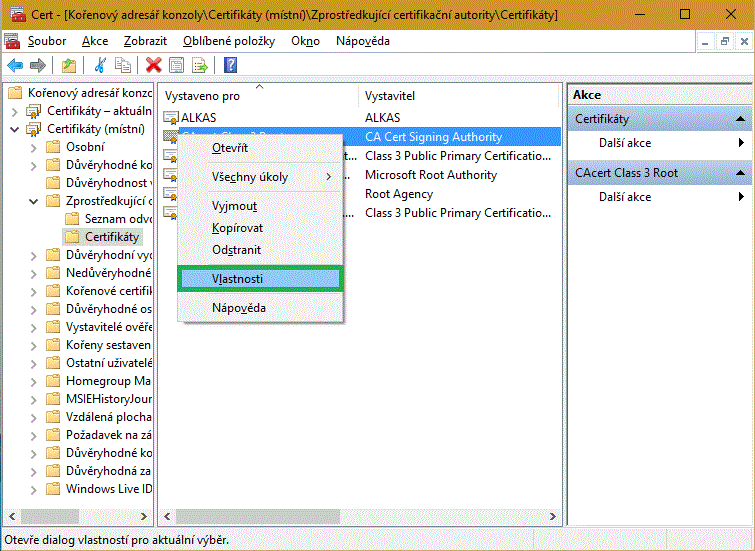
Task: Select Otevřít from the context menu
Action: pos(230,148)
